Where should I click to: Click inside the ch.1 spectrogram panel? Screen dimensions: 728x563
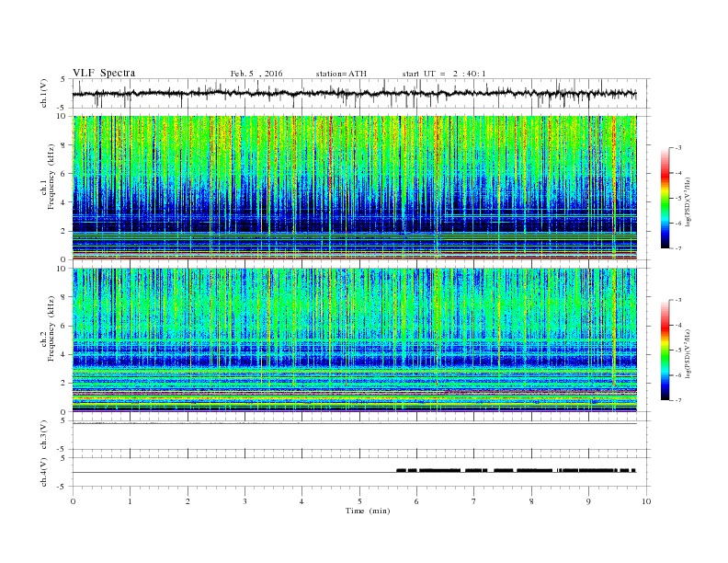354,188
